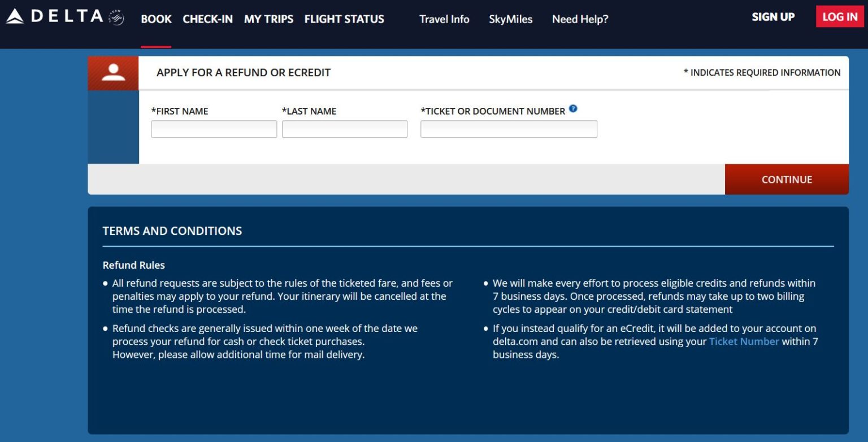Click the Delta triangle logo icon
The height and width of the screenshot is (442, 868).
[x=15, y=16]
